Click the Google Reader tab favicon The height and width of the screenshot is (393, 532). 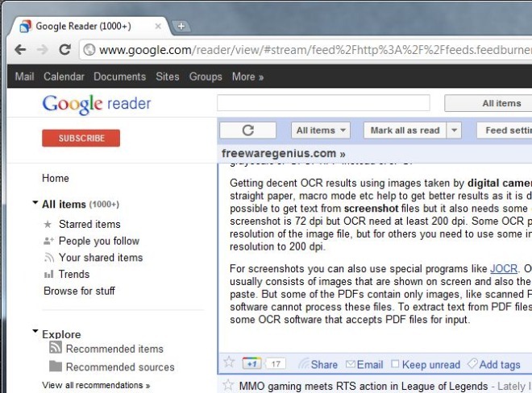(x=26, y=26)
